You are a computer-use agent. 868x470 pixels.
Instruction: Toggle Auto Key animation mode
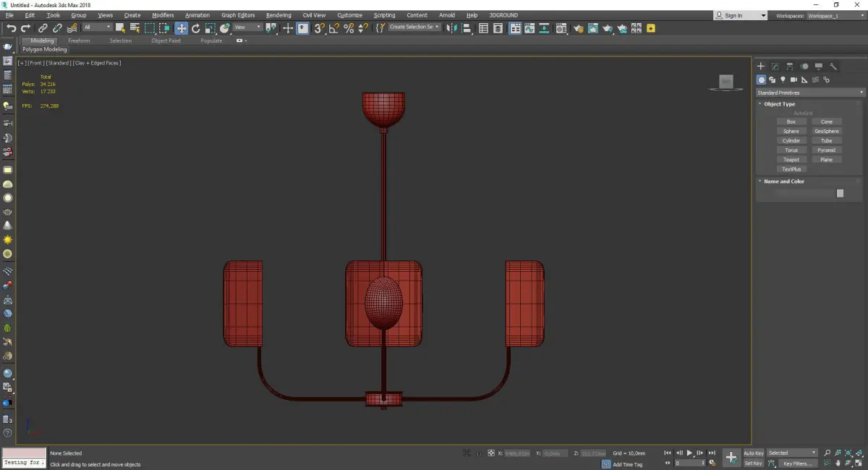click(x=753, y=453)
